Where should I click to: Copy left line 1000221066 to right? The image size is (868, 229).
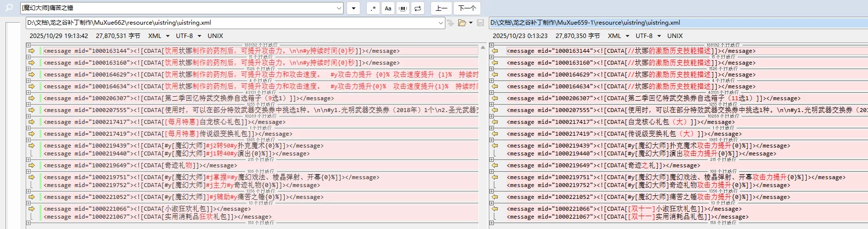tap(32, 209)
